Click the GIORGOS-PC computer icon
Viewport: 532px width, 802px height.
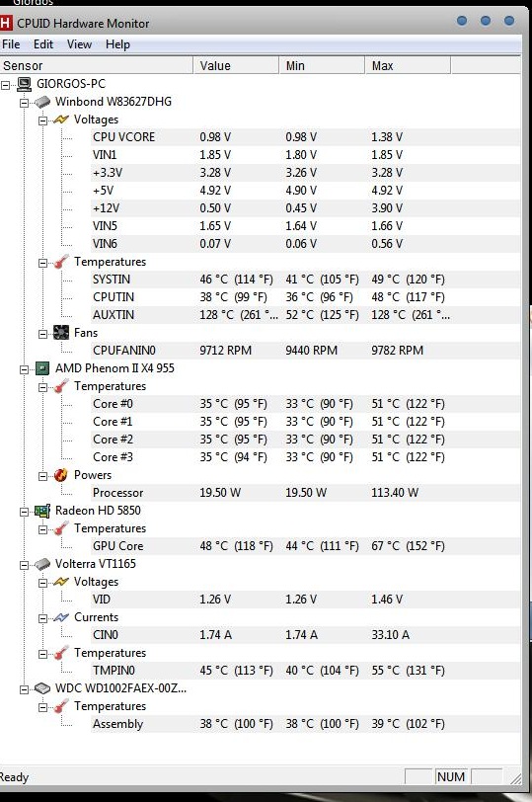point(24,84)
